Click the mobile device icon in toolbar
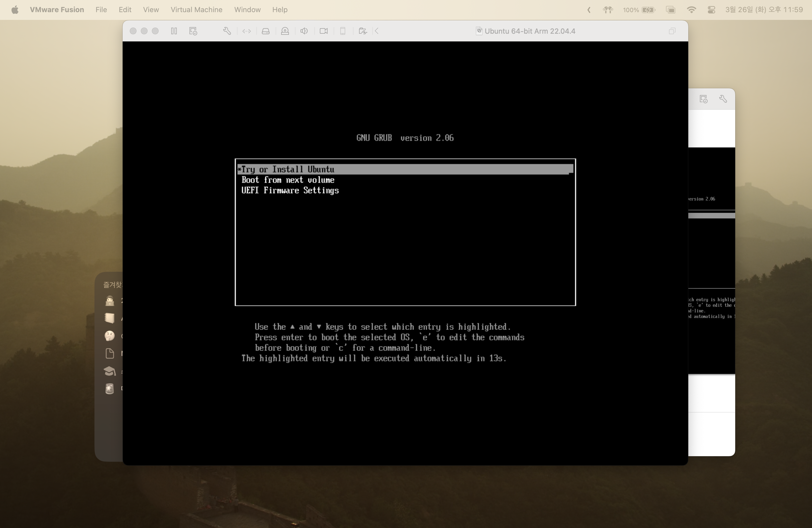812x528 pixels. tap(343, 31)
